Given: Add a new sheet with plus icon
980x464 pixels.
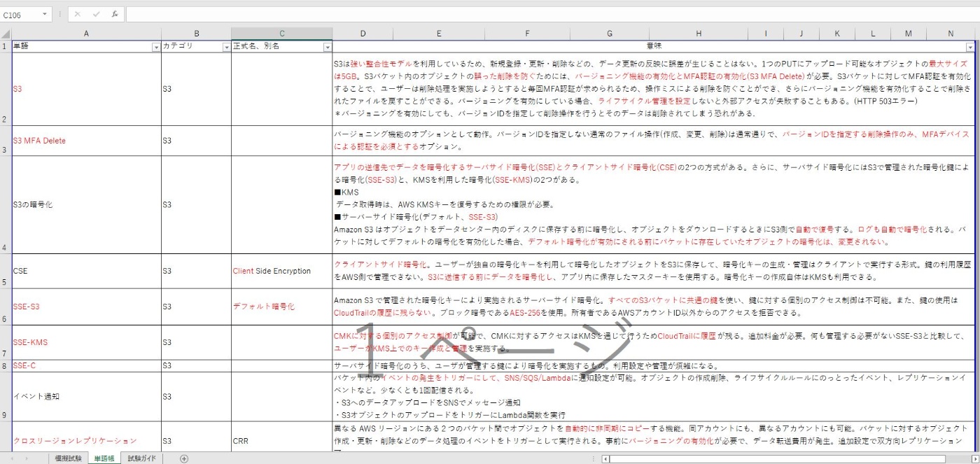Looking at the screenshot, I should point(184,459).
